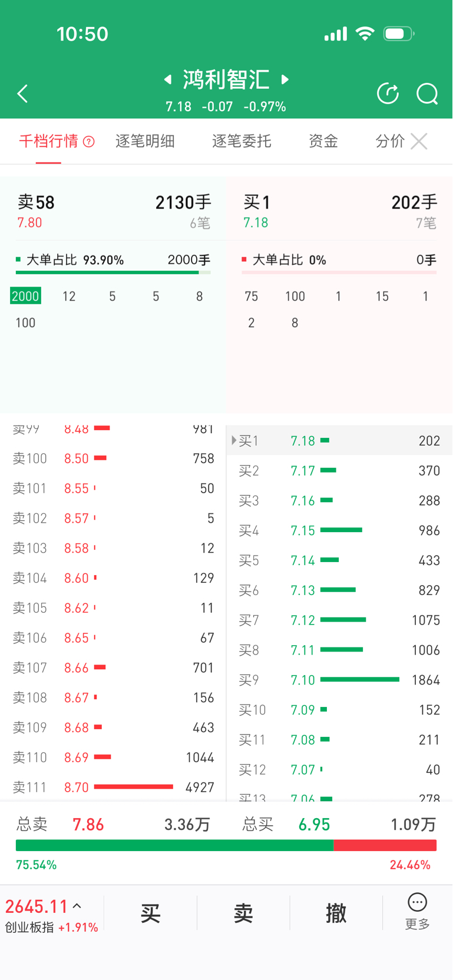
Task: Open the 更多 ellipsis icon
Action: [x=417, y=902]
